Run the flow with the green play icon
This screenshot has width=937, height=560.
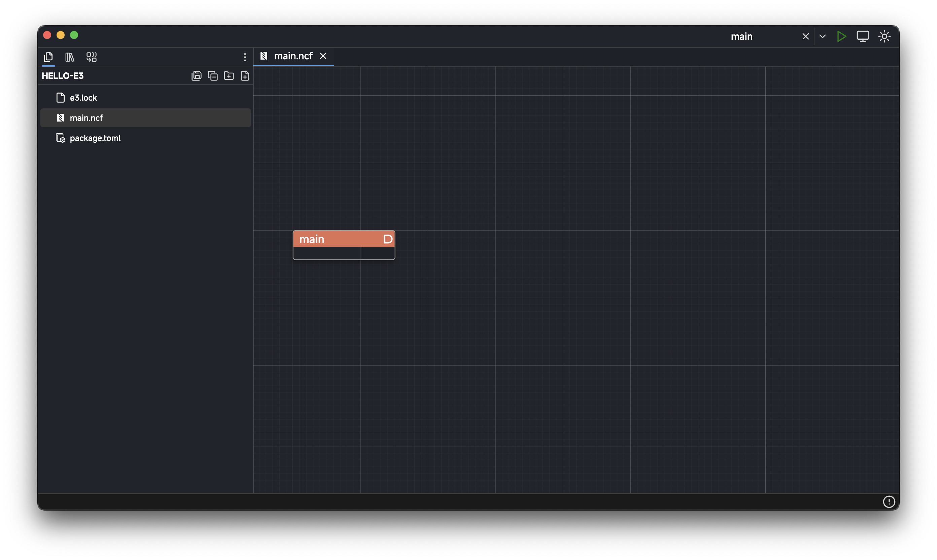[x=841, y=36]
